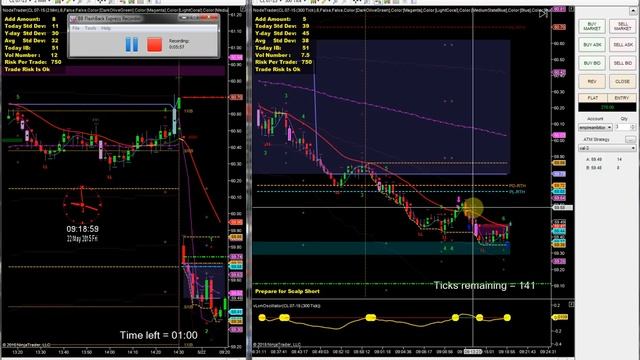Screen dimensions: 640x360
Task: Click the yellow highlighted cursor circle on right chart
Action: [473, 208]
